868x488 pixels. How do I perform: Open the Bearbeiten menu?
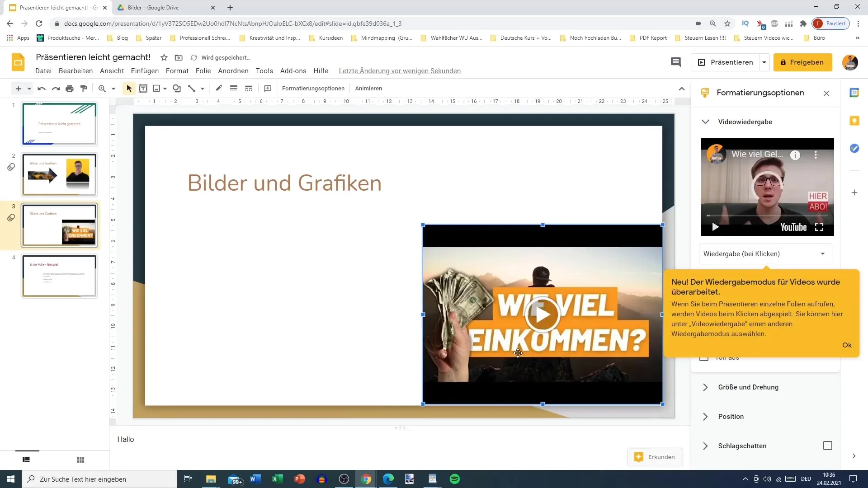point(75,71)
